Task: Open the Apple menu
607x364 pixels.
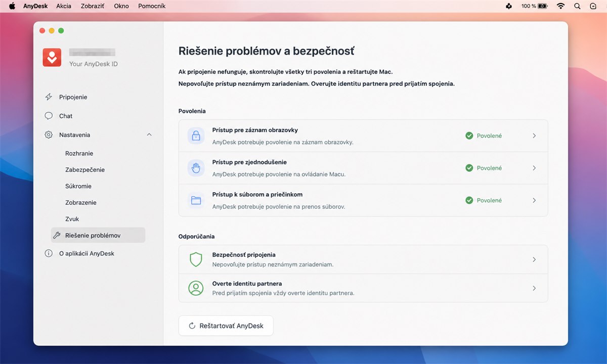Action: pos(12,6)
